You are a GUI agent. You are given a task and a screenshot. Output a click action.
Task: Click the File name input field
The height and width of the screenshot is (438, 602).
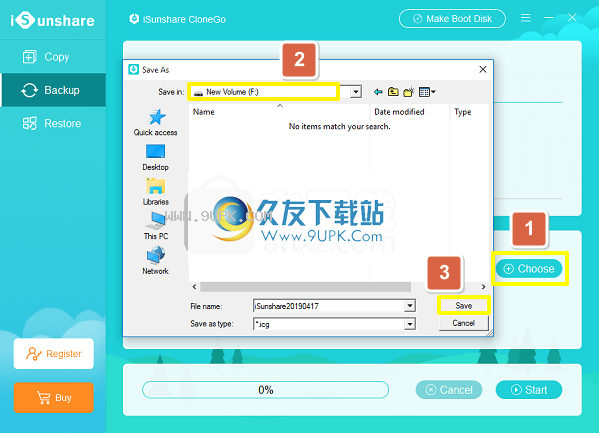click(x=329, y=306)
